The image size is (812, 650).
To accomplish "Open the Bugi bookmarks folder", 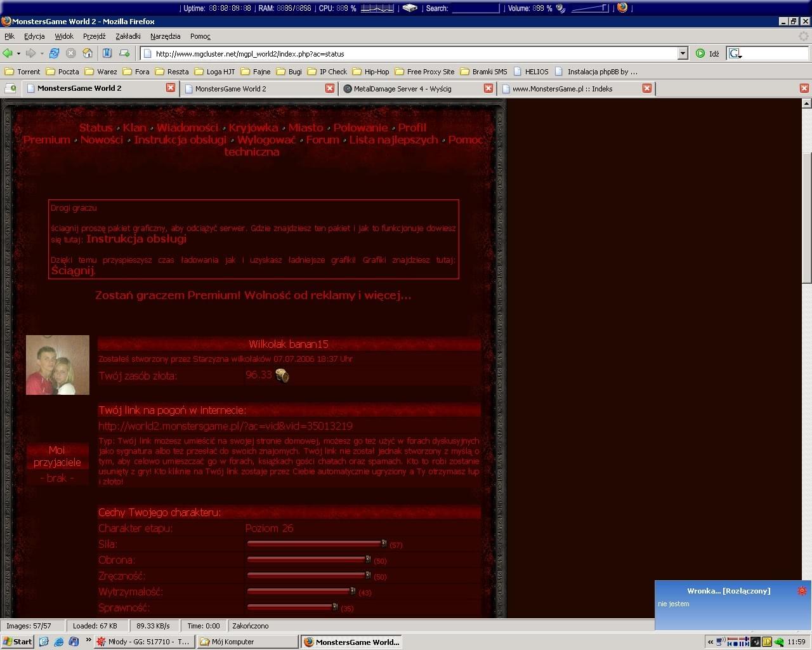I will click(x=289, y=72).
